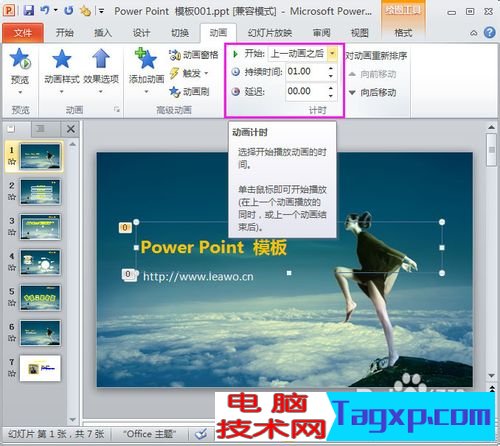
Task: Click thumbnail pane scroll-up arrow
Action: click(x=72, y=144)
